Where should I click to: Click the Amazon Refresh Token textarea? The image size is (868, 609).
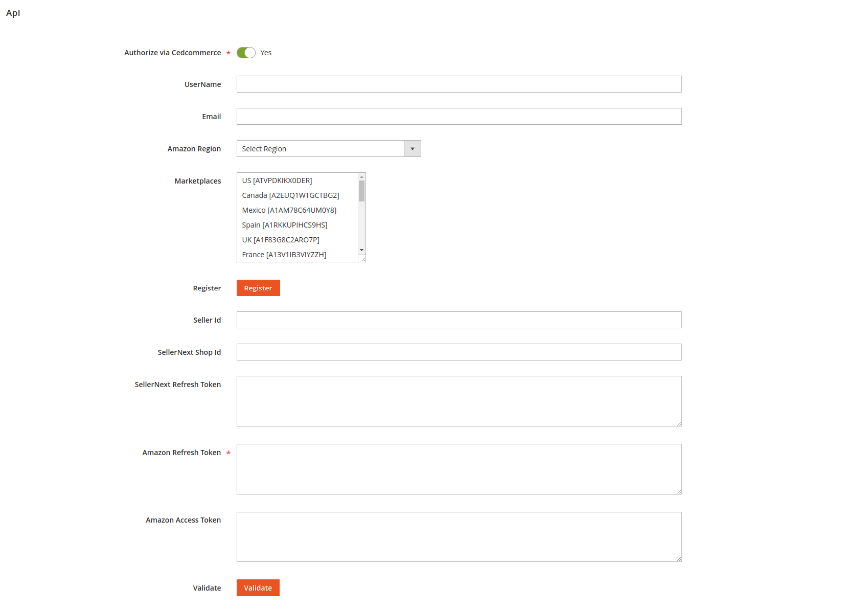click(x=459, y=469)
